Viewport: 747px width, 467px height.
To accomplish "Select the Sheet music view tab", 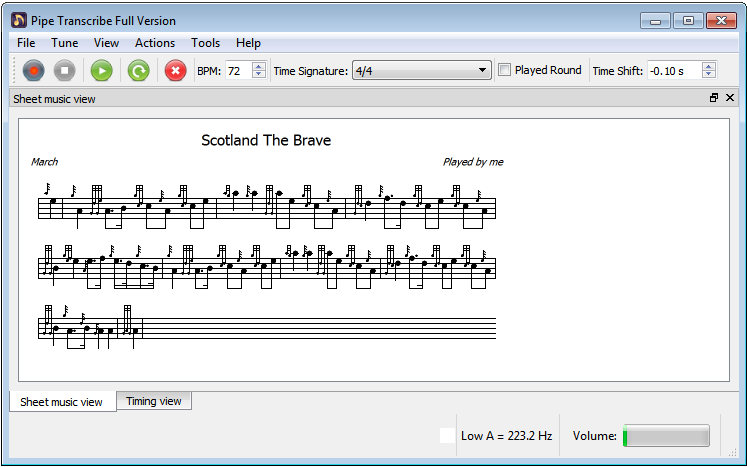I will [x=61, y=402].
